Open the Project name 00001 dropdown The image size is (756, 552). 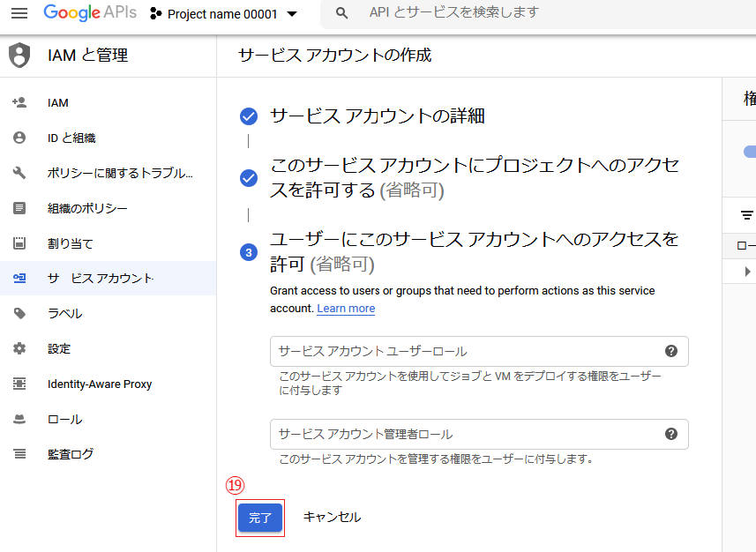coord(224,14)
